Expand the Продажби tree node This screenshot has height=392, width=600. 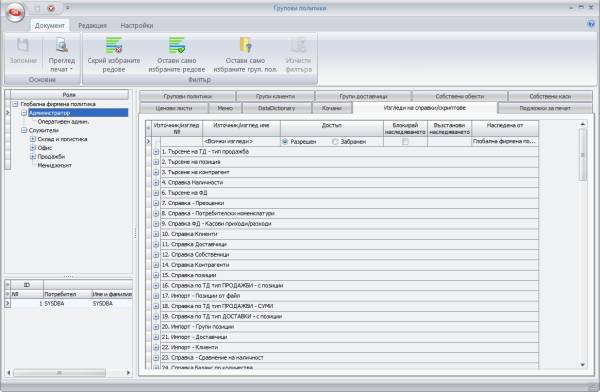coord(33,157)
